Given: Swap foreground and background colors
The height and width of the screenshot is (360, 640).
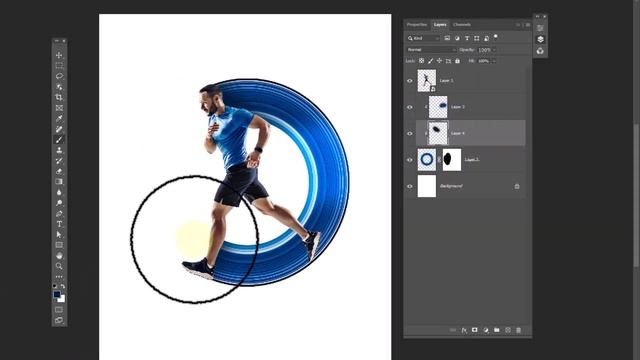Looking at the screenshot, I should click(63, 286).
